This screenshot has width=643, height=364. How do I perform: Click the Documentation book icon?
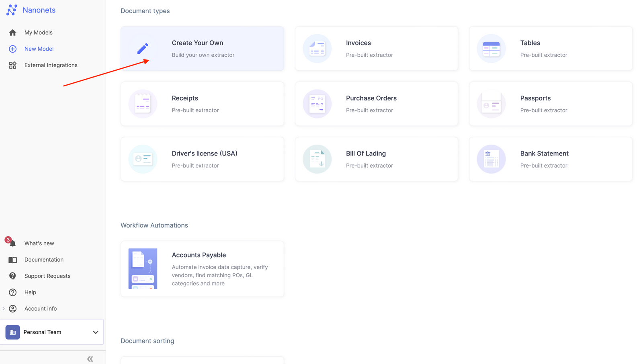click(x=12, y=260)
